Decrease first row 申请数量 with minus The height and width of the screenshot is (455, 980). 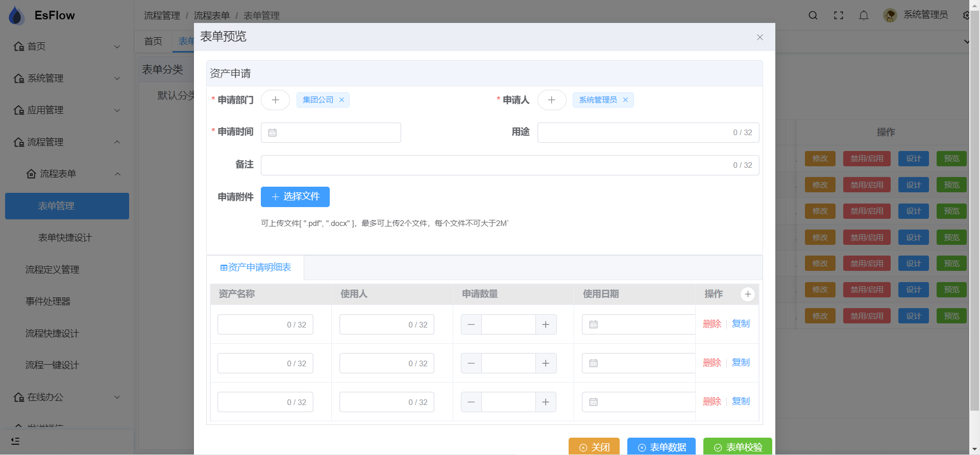(x=471, y=324)
